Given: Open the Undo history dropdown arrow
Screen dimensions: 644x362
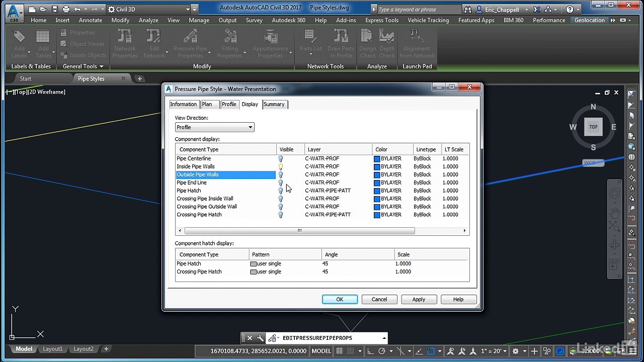Looking at the screenshot, I should 85,9.
